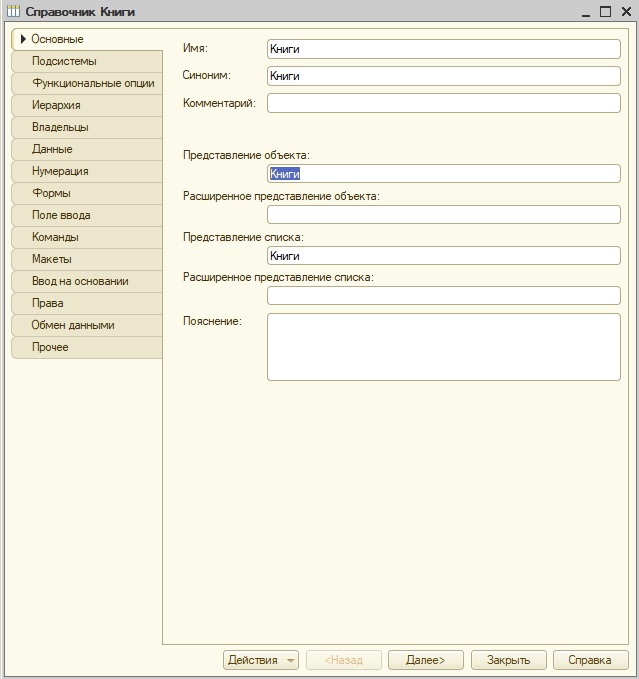Open the Права tab
Screen dimensions: 639x679
tap(87, 303)
